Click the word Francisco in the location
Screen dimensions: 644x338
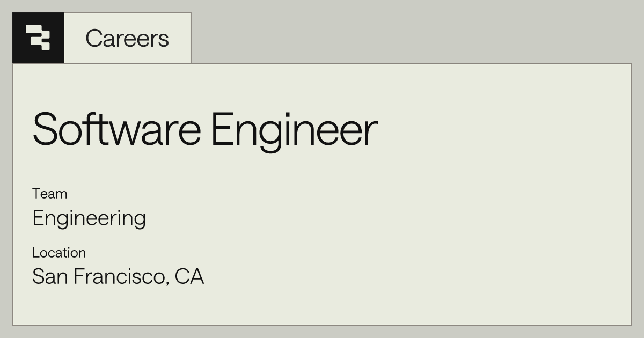121,277
